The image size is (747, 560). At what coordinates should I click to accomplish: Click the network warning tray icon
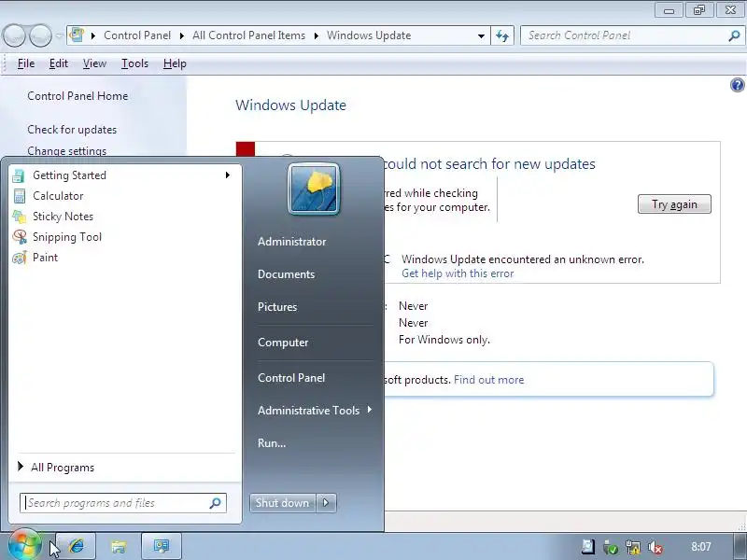[633, 547]
